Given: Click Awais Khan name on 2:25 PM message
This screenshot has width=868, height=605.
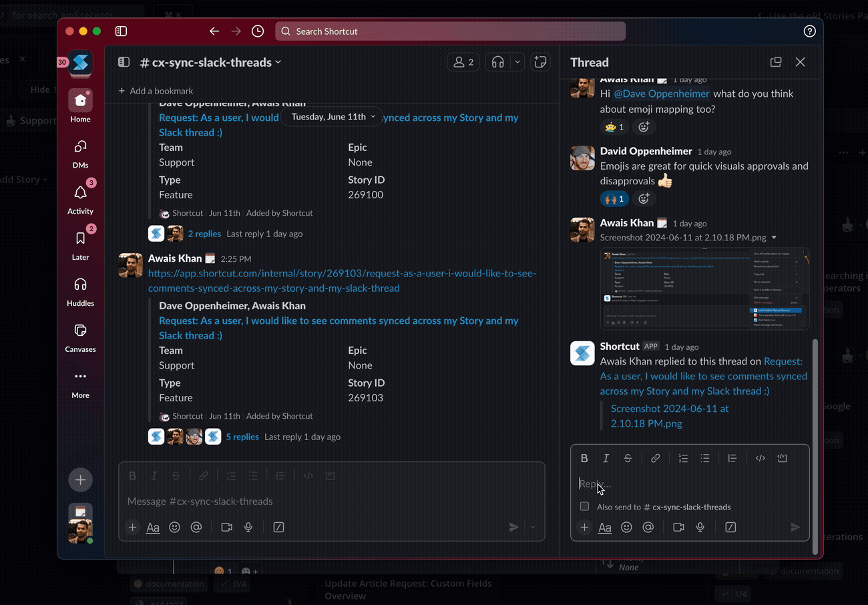Looking at the screenshot, I should coord(175,258).
